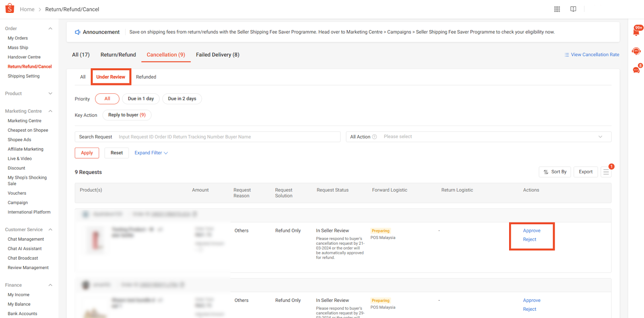Open My Balance in sidebar
The width and height of the screenshot is (644, 318).
coord(19,304)
